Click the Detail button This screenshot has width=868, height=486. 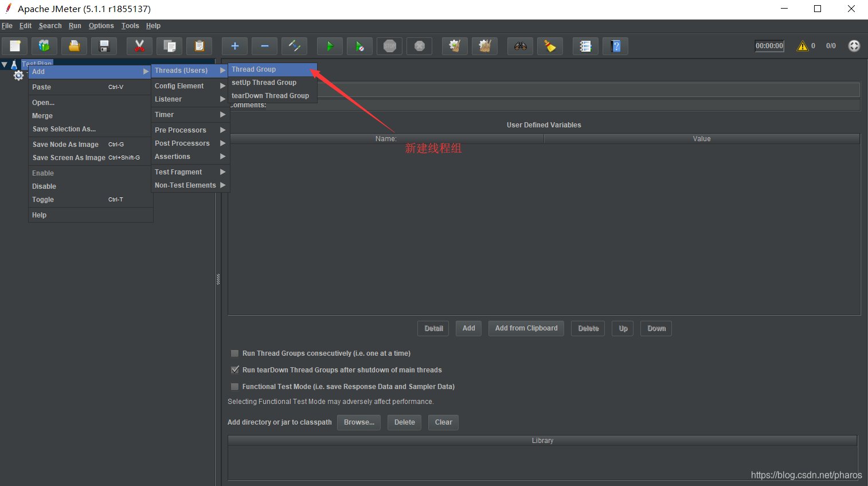coord(433,328)
